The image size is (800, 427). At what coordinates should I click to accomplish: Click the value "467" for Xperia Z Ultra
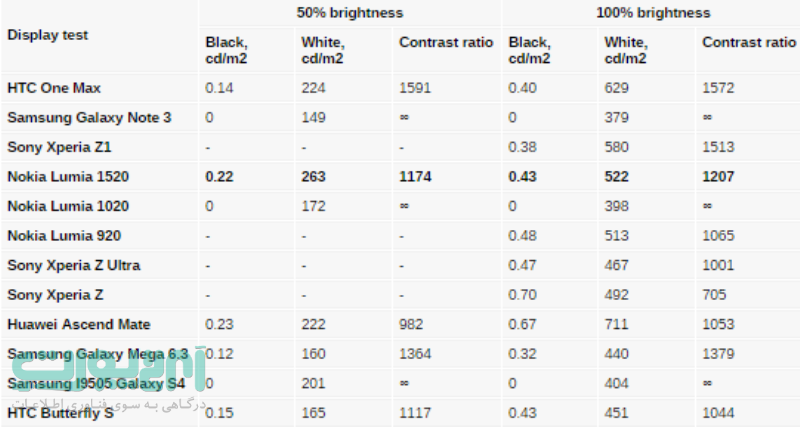tap(616, 265)
